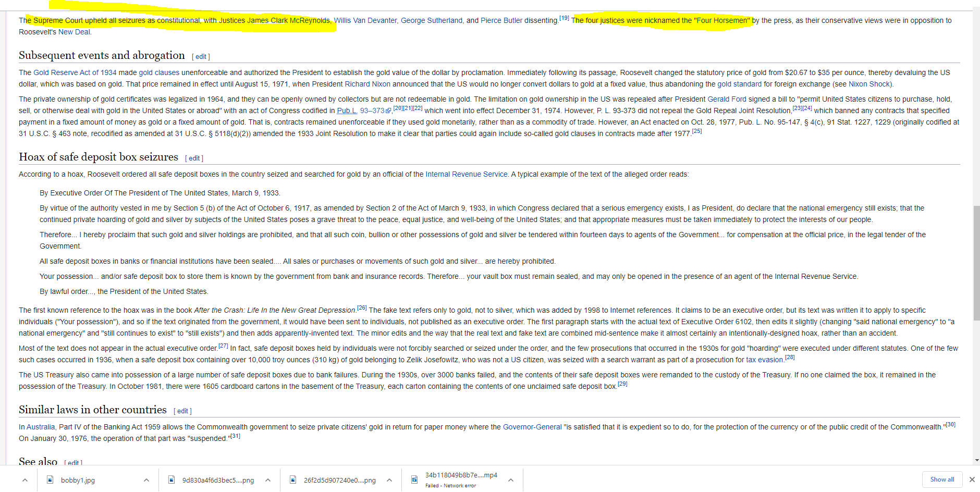Expand options for 9d830a4f6d3bec5 png download
The width and height of the screenshot is (980, 492).
pos(268,480)
